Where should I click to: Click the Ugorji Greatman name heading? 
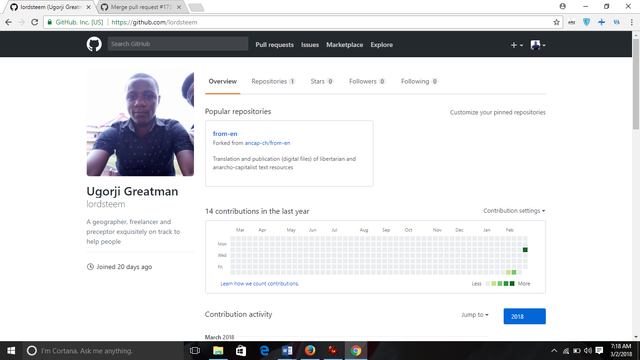(132, 191)
